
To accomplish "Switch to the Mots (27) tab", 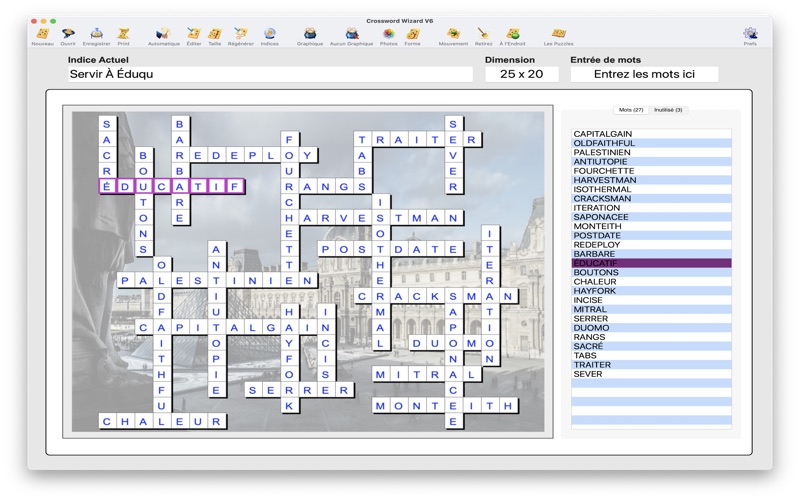I will [x=631, y=110].
